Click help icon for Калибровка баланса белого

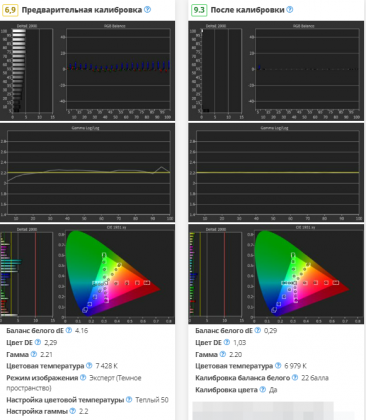pos(295,378)
